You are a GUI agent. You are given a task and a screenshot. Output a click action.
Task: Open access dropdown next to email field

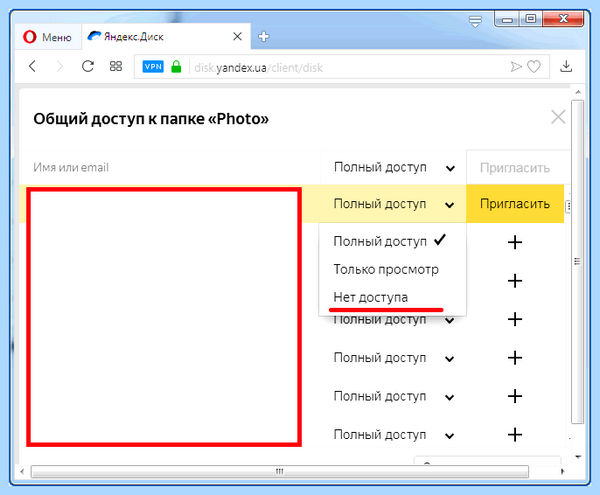click(x=394, y=167)
